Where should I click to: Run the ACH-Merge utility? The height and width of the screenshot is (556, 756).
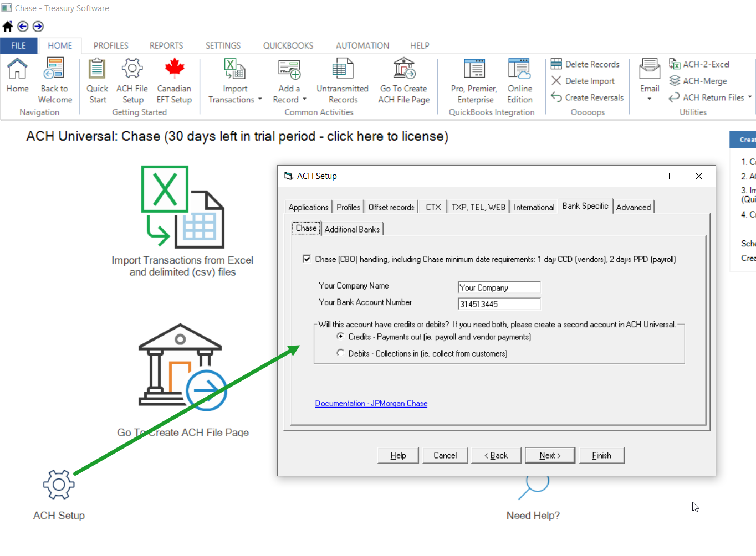click(698, 81)
